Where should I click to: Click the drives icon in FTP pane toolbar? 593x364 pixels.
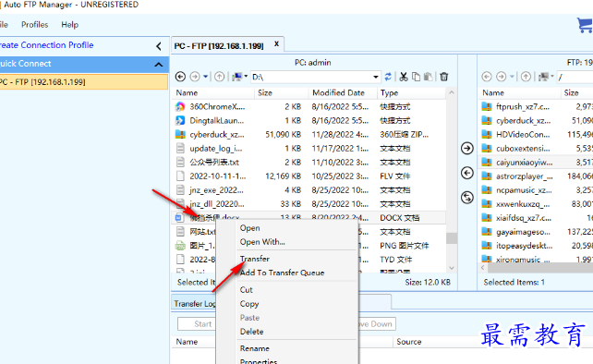pos(543,77)
